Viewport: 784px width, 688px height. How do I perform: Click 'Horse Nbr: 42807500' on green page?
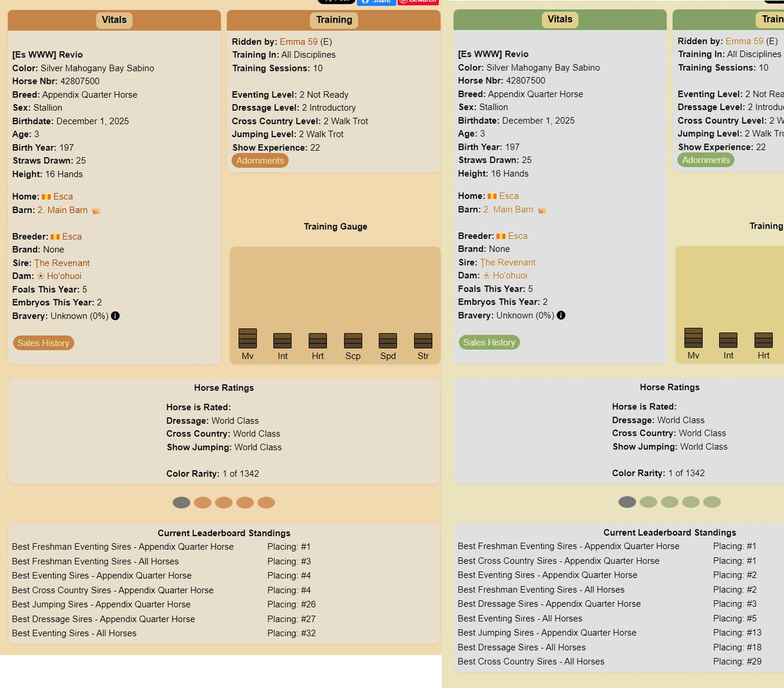point(502,81)
